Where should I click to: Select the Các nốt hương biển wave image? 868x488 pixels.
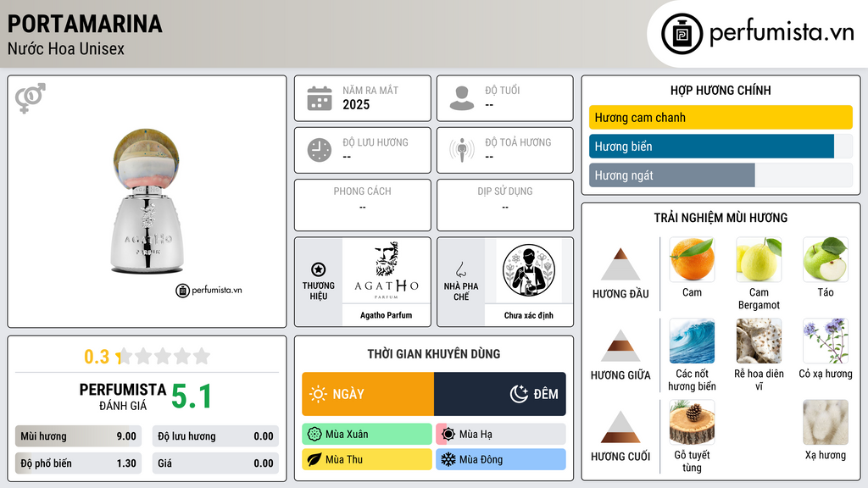tap(692, 341)
